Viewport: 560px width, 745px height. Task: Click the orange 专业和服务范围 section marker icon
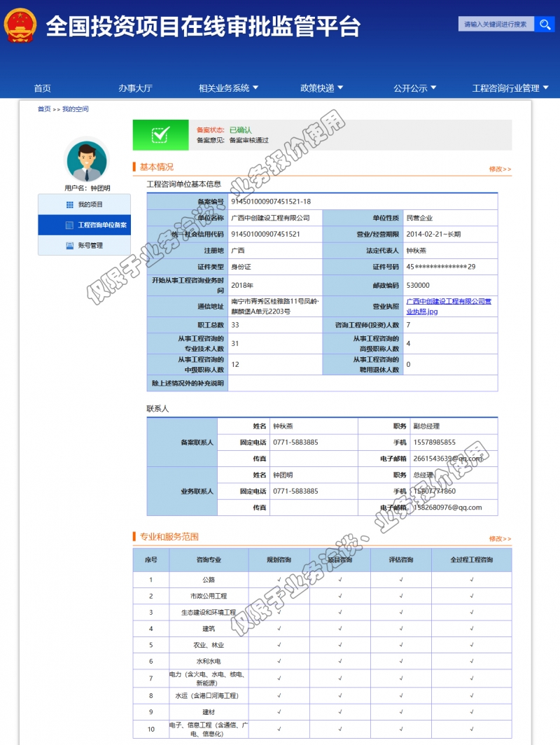[x=135, y=535]
